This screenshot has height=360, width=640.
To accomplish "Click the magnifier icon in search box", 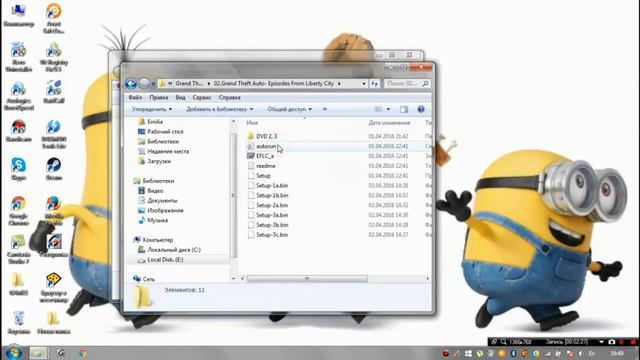I will [x=425, y=84].
